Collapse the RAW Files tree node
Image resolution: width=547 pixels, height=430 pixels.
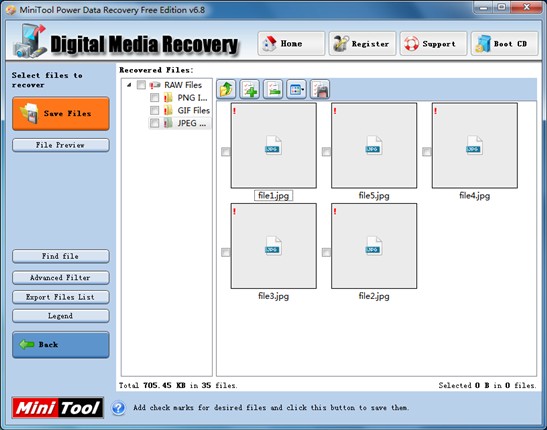(129, 85)
